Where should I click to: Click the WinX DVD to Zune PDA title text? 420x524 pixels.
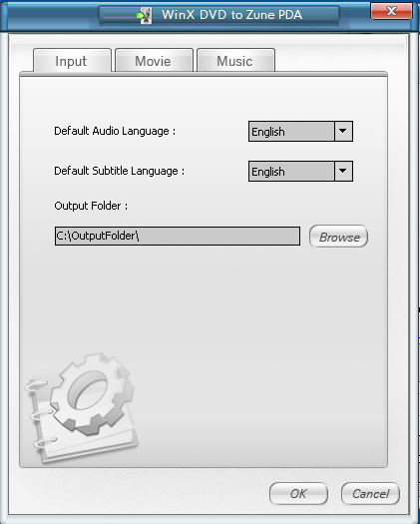(231, 15)
